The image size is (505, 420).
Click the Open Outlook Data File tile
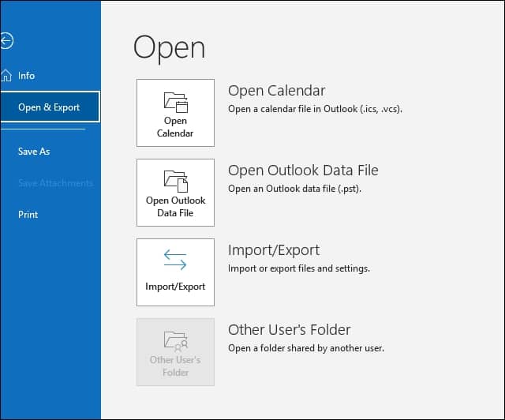pyautogui.click(x=175, y=193)
